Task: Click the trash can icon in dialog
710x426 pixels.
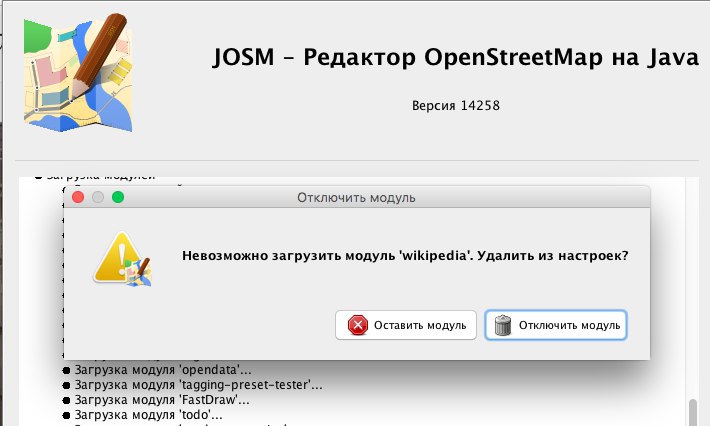Action: click(x=503, y=325)
